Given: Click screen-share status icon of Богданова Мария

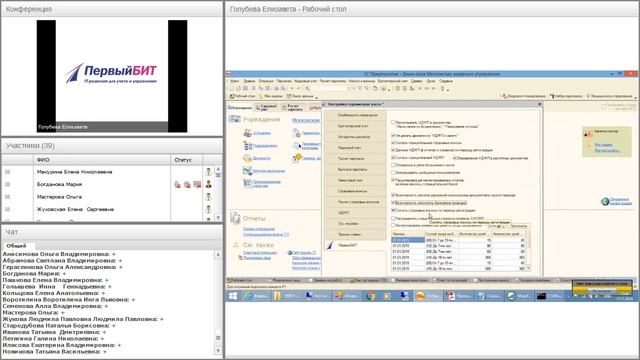Looking at the screenshot, I should point(197,184).
